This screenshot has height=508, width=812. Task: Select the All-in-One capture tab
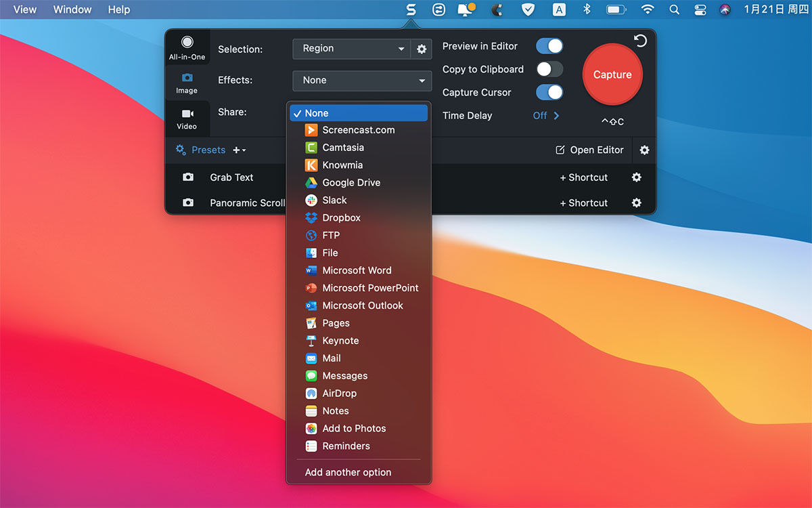(187, 49)
